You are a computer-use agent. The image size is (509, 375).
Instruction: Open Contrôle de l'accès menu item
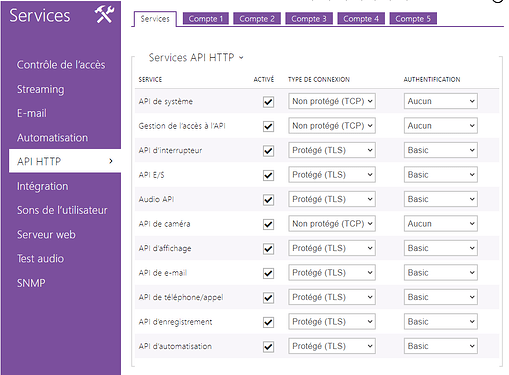click(61, 65)
